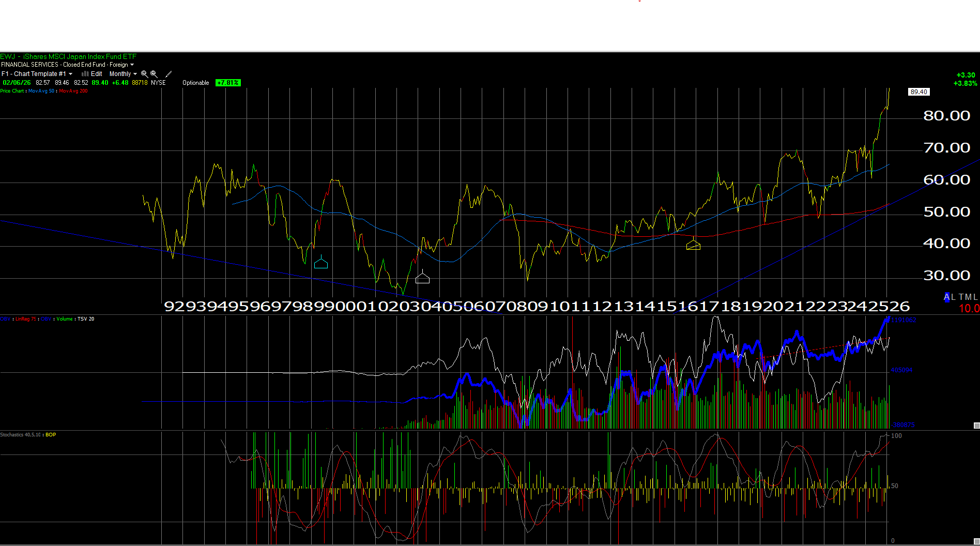Click the small resize box in volume pane
Screen dimensions: 980x546
point(976,426)
